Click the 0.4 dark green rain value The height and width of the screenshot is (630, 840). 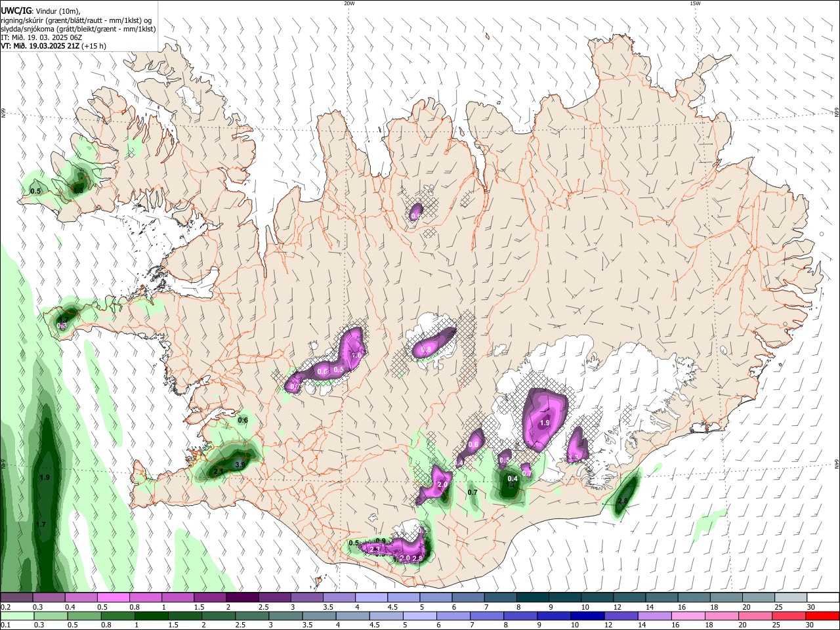pos(513,478)
